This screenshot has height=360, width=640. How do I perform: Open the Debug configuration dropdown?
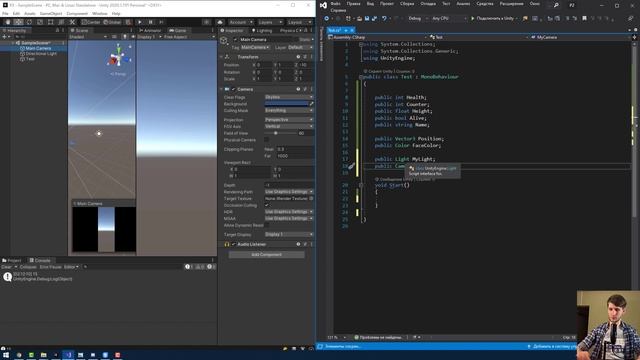(x=417, y=18)
